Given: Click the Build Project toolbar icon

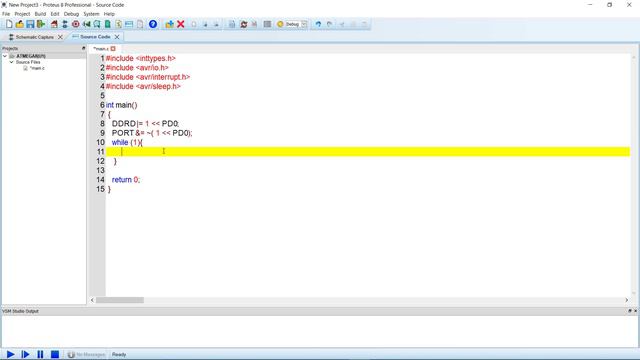Looking at the screenshot, I should pos(232,24).
